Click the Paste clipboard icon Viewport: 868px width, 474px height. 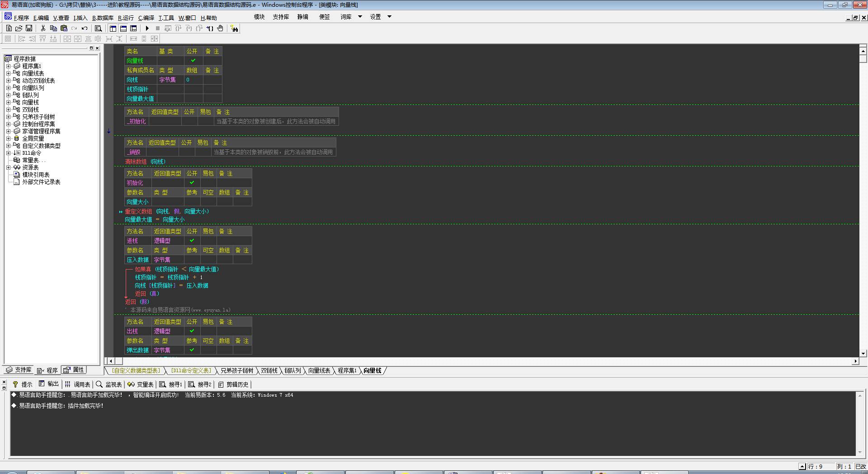click(64, 28)
